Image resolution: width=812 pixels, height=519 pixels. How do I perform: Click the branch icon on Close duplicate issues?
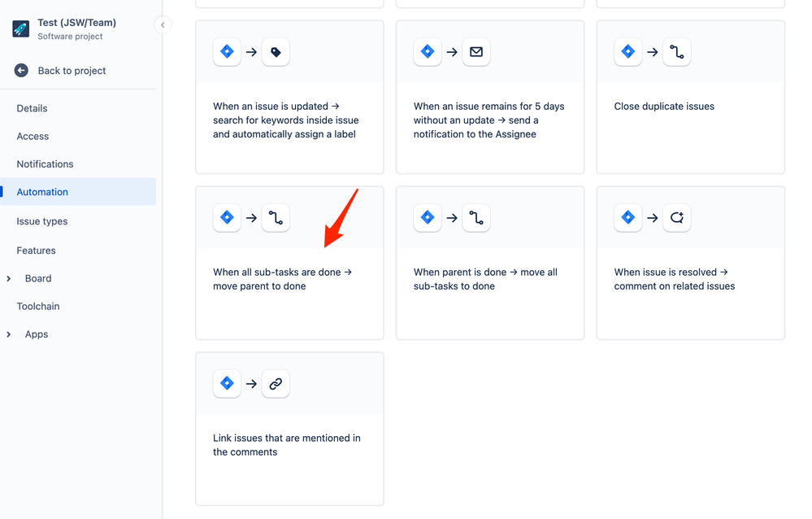point(677,51)
